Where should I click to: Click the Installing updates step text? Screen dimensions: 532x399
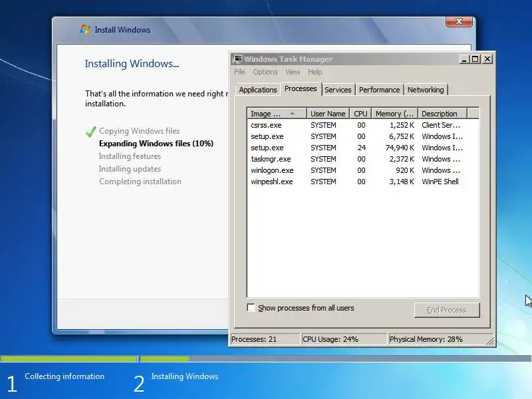[x=130, y=169]
